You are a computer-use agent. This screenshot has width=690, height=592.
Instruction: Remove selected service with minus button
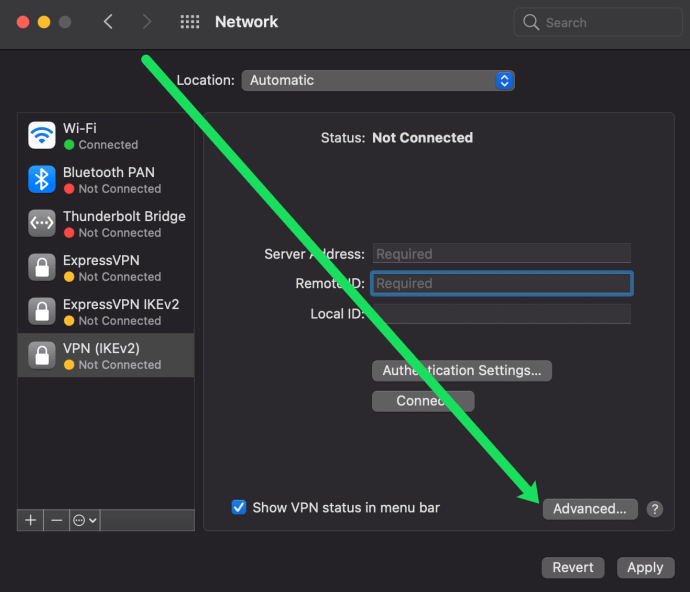pos(56,520)
